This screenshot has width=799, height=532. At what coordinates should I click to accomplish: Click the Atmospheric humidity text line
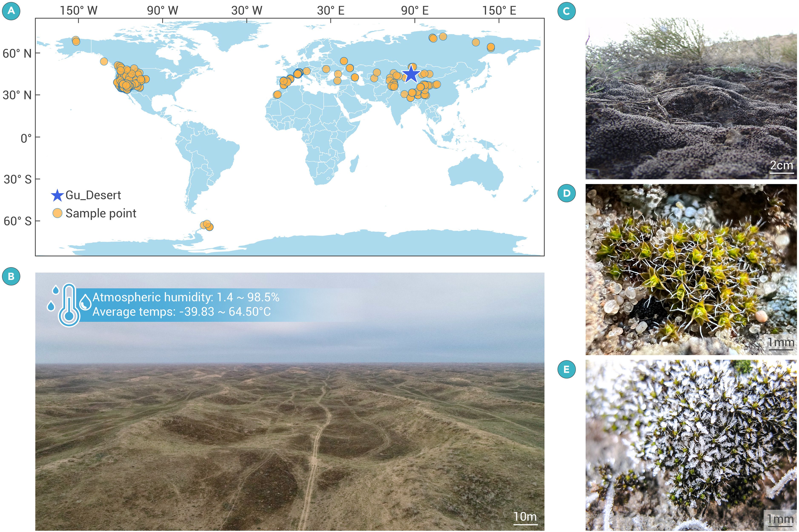186,297
